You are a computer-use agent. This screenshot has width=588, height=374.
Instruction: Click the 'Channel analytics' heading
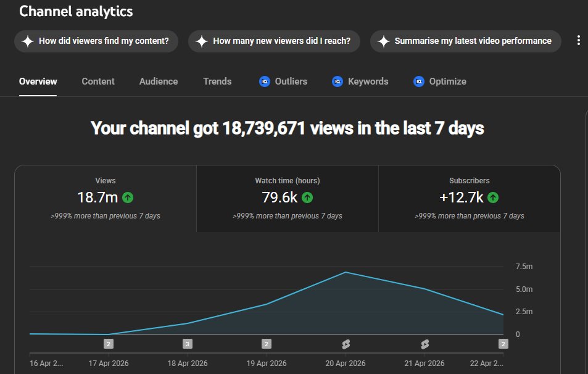click(76, 11)
